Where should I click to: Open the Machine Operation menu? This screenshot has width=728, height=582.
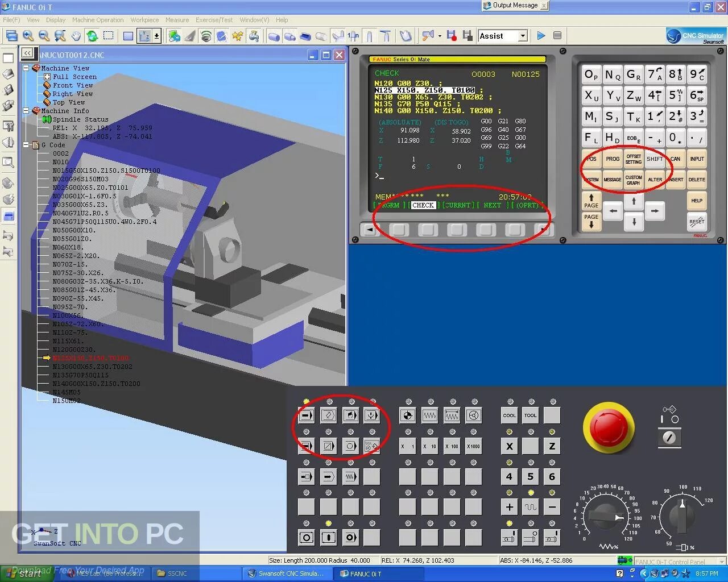coord(98,20)
